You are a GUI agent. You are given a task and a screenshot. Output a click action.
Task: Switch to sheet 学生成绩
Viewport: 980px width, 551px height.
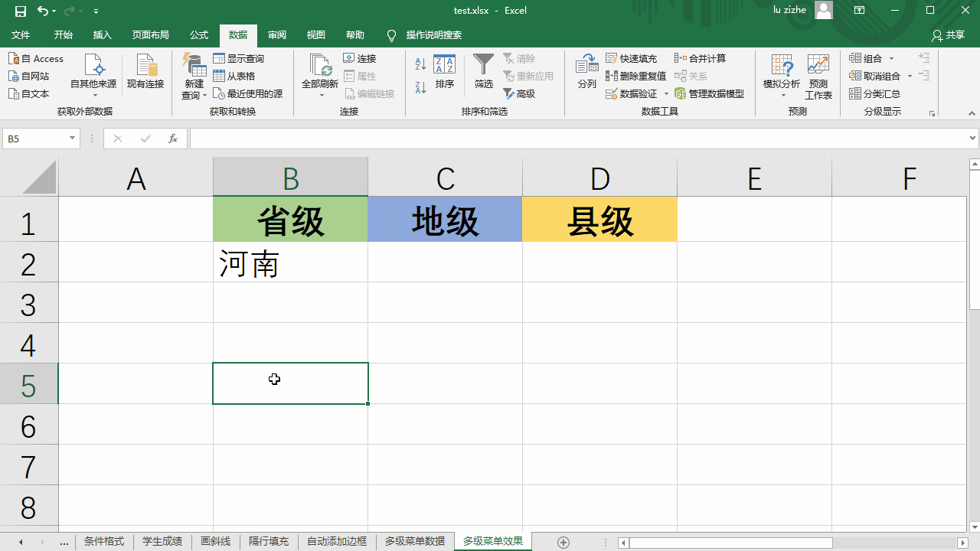(162, 541)
